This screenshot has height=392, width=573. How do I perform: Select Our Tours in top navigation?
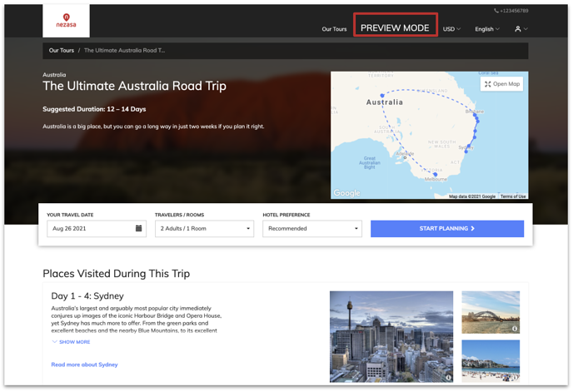tap(334, 29)
